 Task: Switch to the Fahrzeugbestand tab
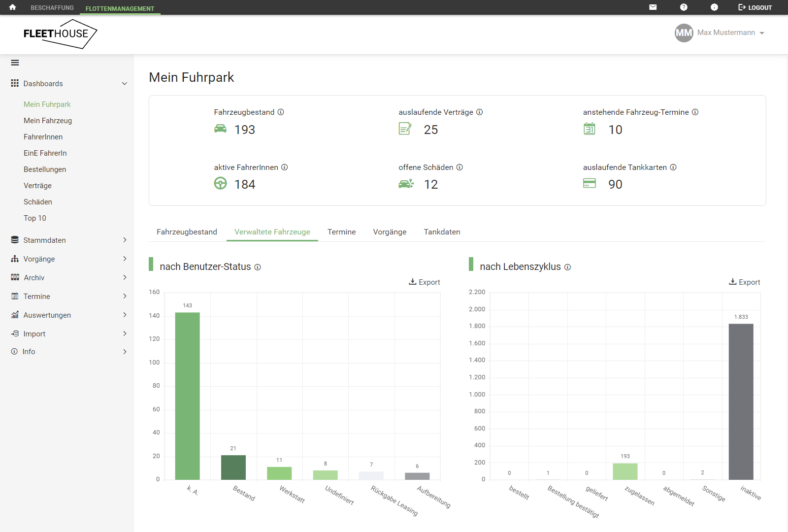point(187,232)
